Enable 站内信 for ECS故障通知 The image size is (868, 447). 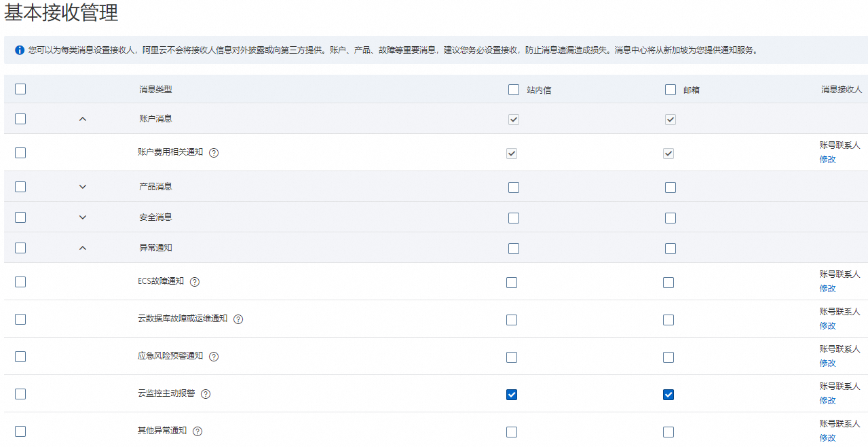[512, 283]
